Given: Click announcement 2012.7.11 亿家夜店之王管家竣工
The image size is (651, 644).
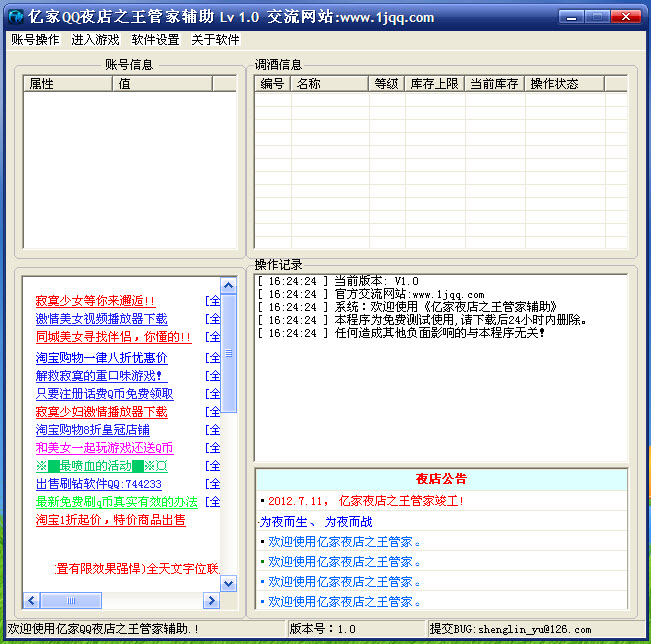Looking at the screenshot, I should point(365,501).
